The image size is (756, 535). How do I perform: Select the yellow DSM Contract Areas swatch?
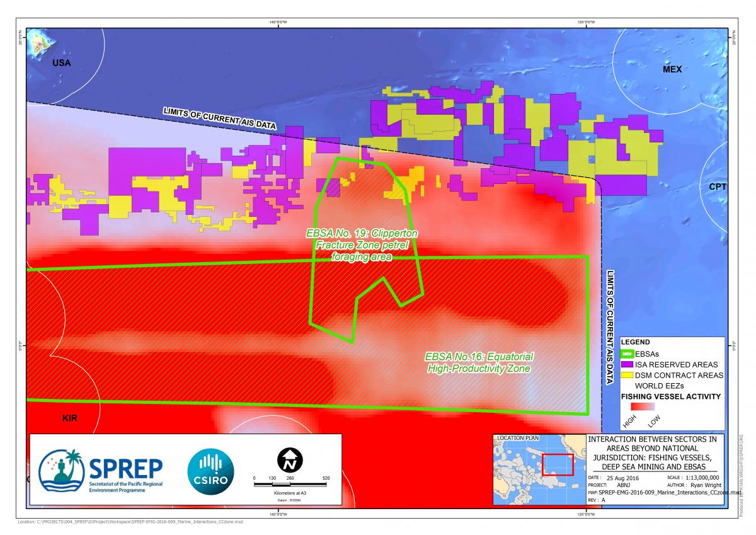pyautogui.click(x=627, y=375)
